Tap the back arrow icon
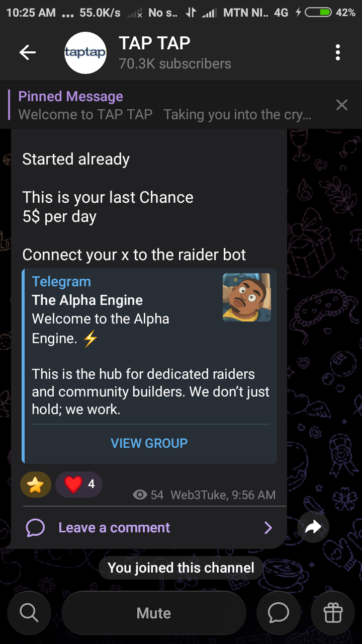Viewport: 362px width, 644px height. 28,52
